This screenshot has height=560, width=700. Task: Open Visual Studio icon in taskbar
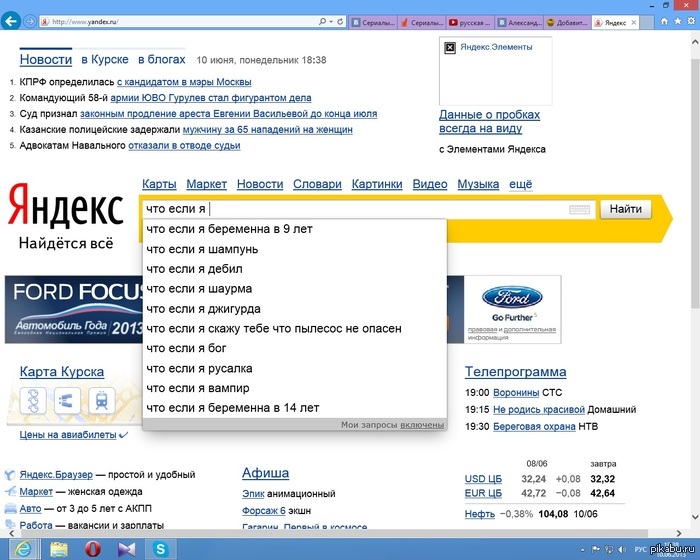[x=126, y=549]
